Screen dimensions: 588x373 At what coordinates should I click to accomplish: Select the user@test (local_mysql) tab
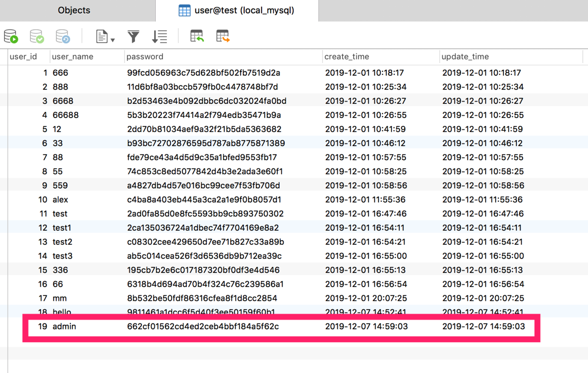(237, 10)
